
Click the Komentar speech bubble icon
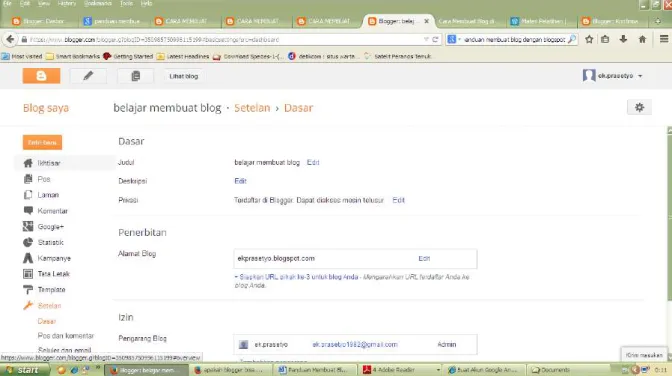(x=28, y=211)
